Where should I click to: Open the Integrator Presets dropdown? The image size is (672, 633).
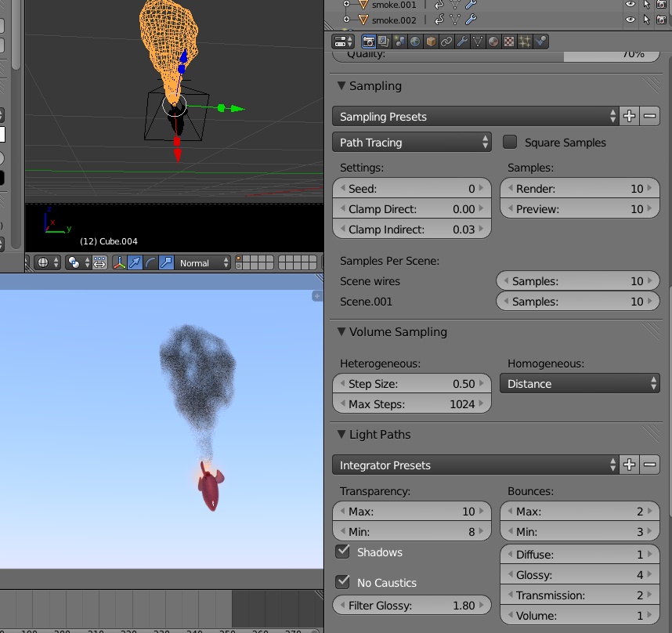point(475,465)
